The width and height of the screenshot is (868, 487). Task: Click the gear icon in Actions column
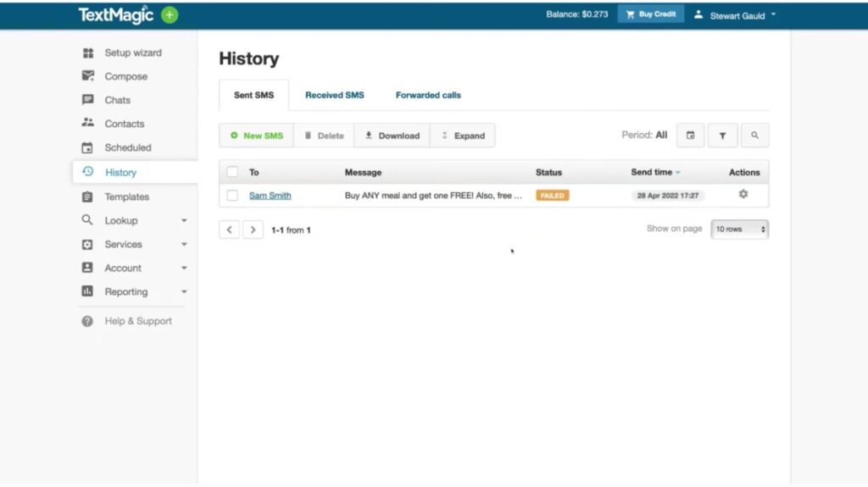(x=743, y=194)
